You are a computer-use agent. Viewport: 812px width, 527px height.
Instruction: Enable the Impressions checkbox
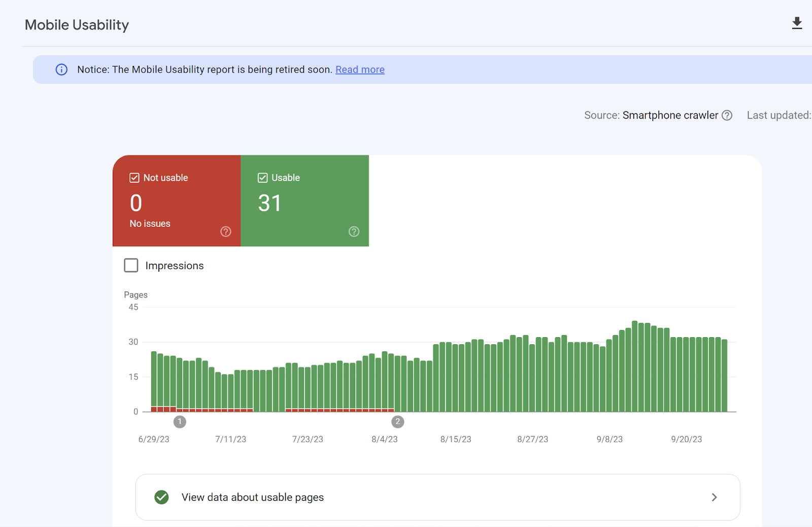[x=131, y=266]
